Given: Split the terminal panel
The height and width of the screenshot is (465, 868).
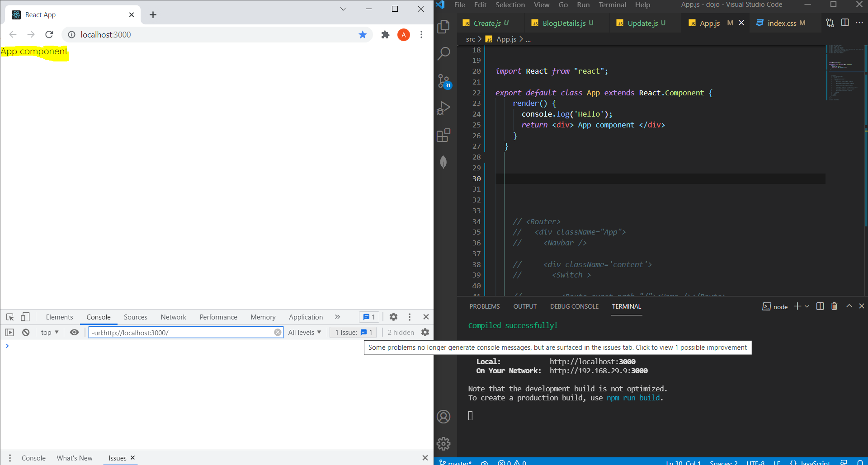Looking at the screenshot, I should pos(820,306).
